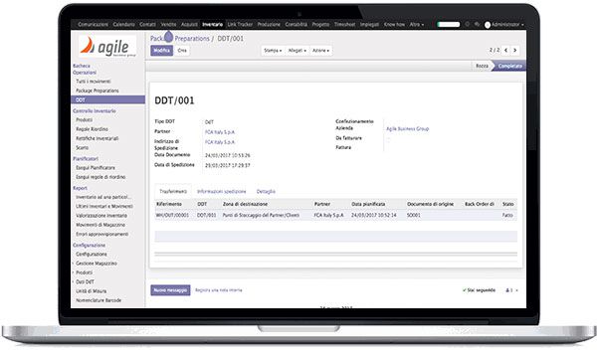Open the Contabilità menu
This screenshot has width=597, height=364.
click(297, 25)
